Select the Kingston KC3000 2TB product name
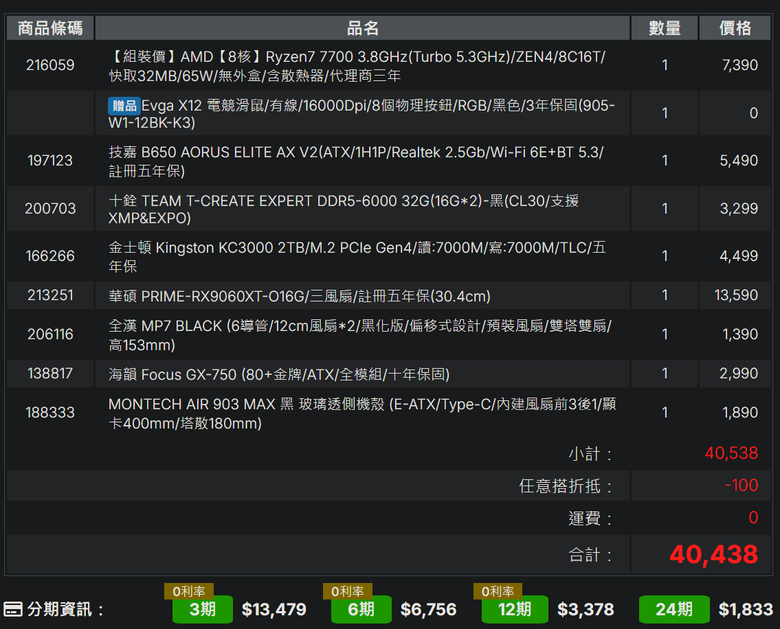 [357, 256]
